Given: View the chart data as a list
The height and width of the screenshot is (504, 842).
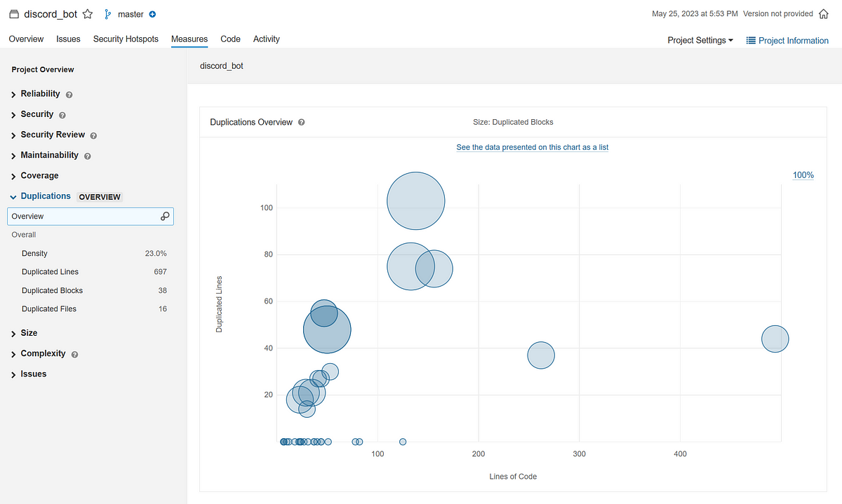Looking at the screenshot, I should tap(532, 147).
